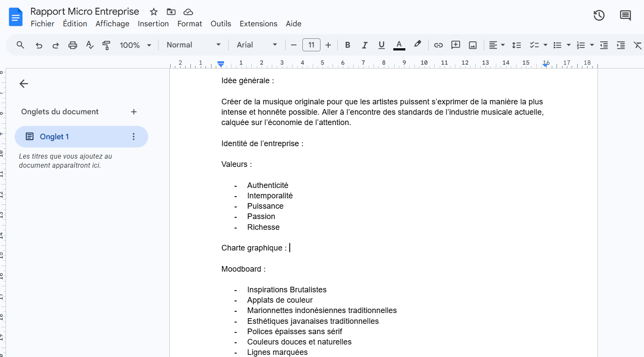
Task: Open the Arial font dropdown
Action: click(x=257, y=45)
